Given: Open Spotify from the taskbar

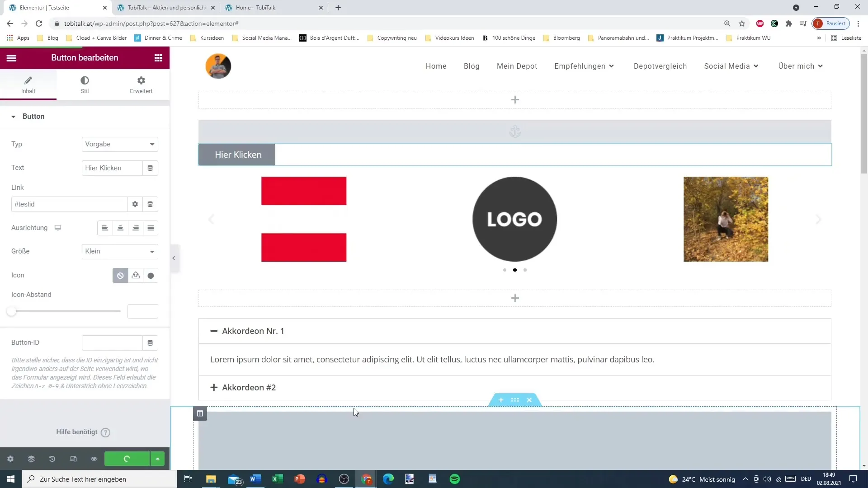Looking at the screenshot, I should pos(455,479).
